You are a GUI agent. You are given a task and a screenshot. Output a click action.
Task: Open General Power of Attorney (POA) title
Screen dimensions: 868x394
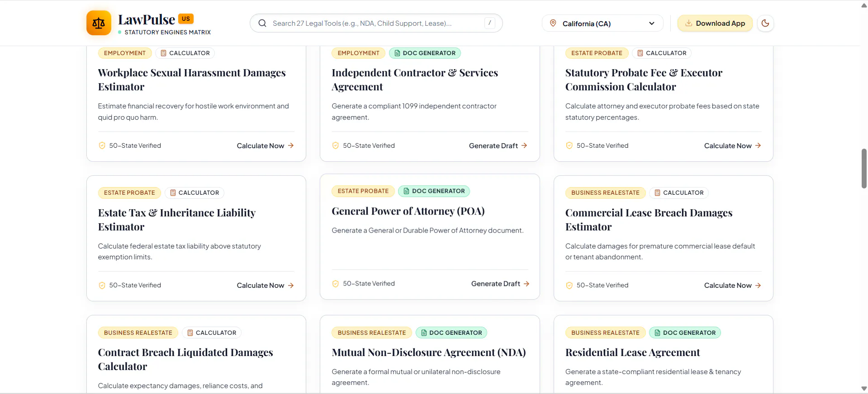[x=408, y=211]
